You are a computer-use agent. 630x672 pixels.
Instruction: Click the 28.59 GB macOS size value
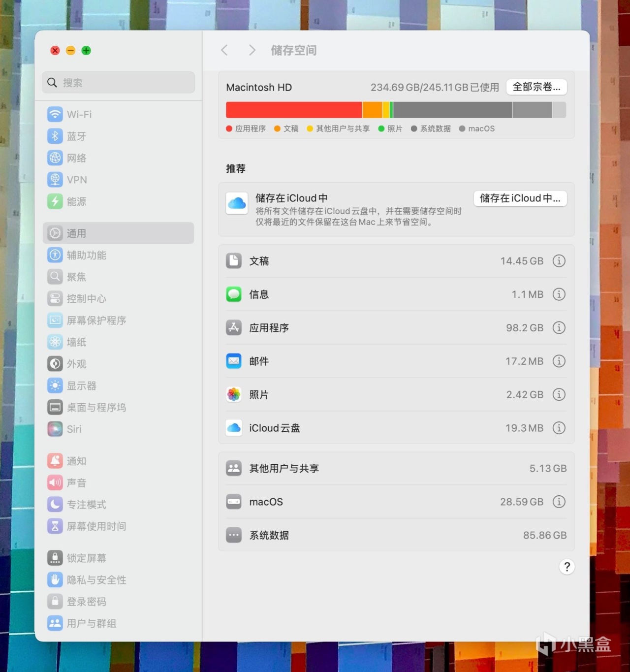(x=522, y=502)
